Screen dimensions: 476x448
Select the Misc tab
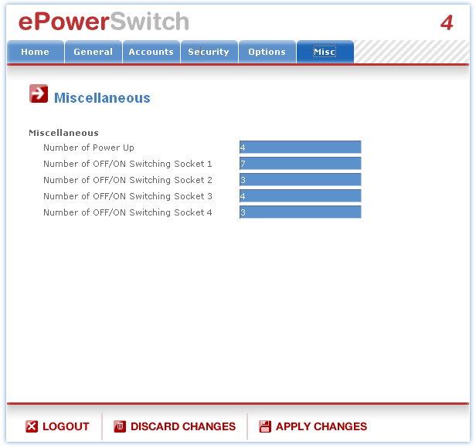pos(325,52)
